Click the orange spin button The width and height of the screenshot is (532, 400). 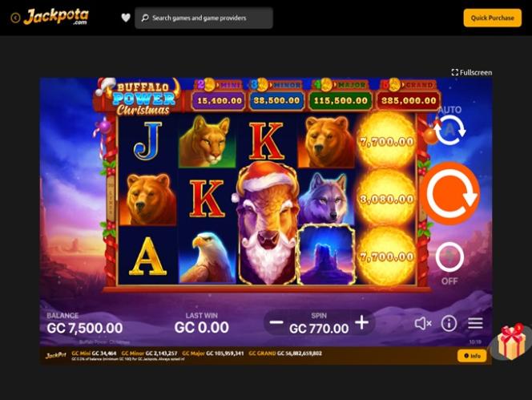[x=450, y=194]
